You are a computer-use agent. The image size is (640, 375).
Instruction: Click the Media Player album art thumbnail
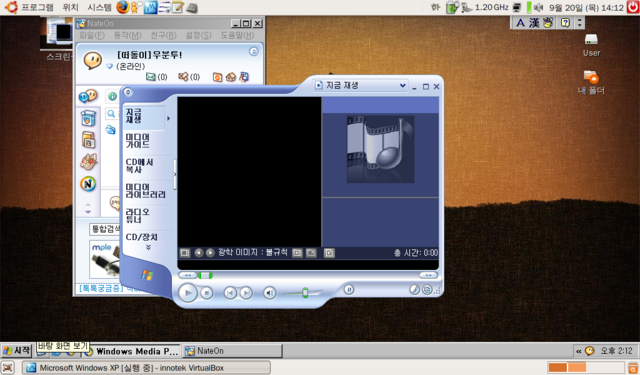(x=380, y=149)
